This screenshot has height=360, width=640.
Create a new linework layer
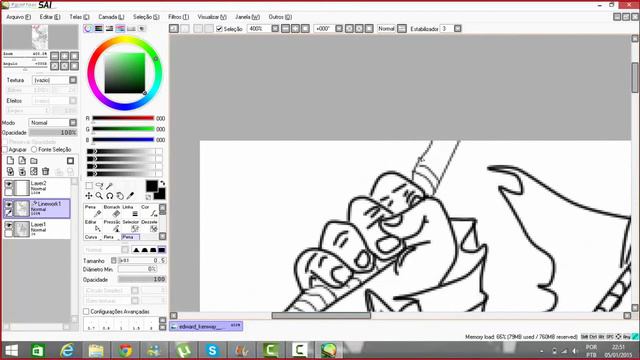pos(22,161)
